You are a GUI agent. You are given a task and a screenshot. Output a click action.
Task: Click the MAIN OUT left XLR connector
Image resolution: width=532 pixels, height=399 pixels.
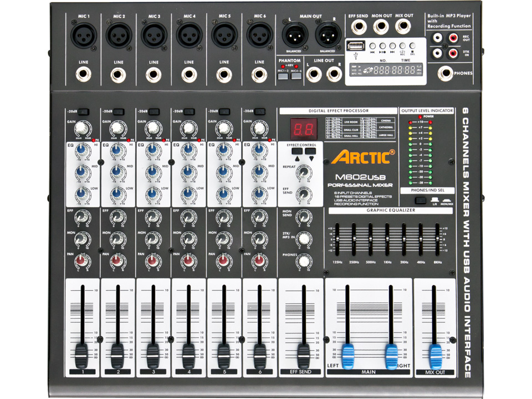(x=295, y=35)
